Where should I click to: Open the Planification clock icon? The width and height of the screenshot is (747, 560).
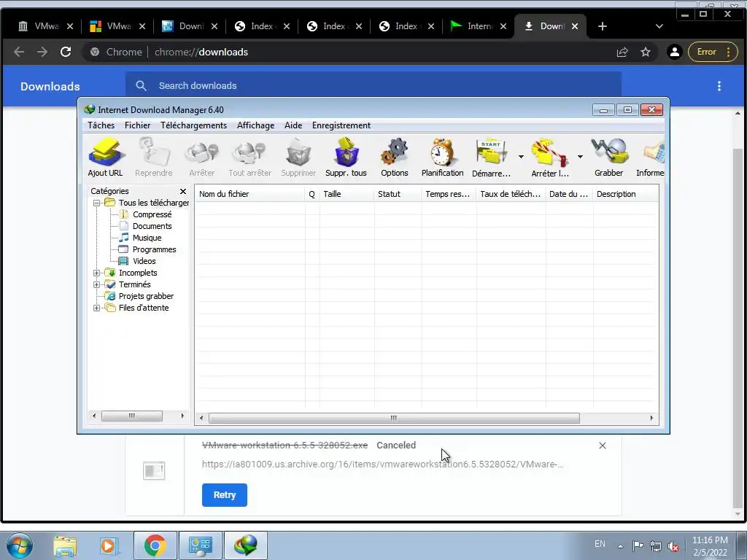pos(442,157)
